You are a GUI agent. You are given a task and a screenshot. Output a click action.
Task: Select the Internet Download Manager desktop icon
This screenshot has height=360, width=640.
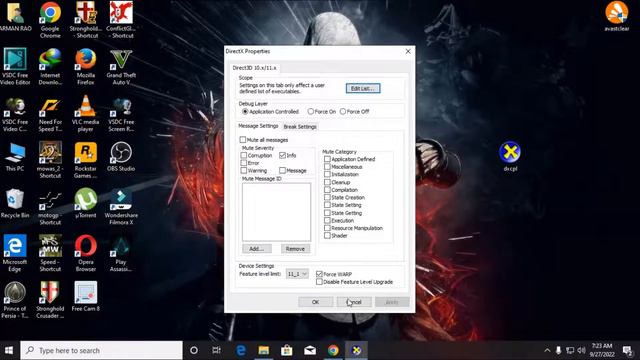pyautogui.click(x=50, y=67)
